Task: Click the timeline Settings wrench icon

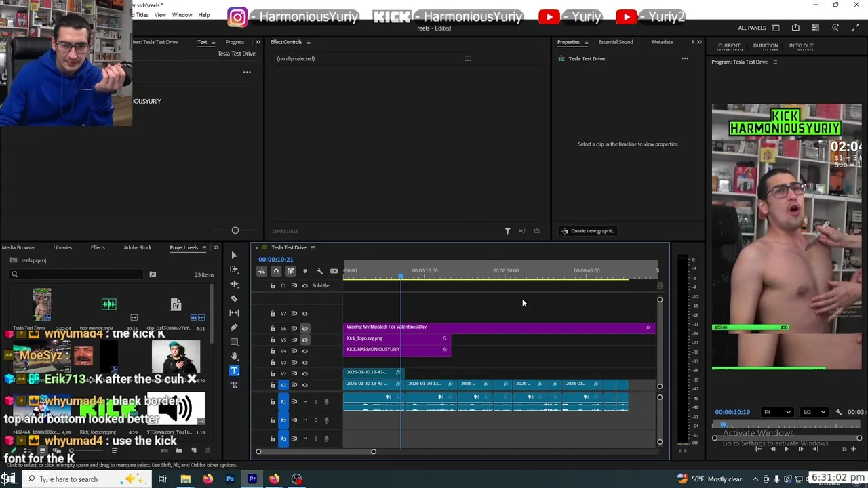Action: [319, 271]
